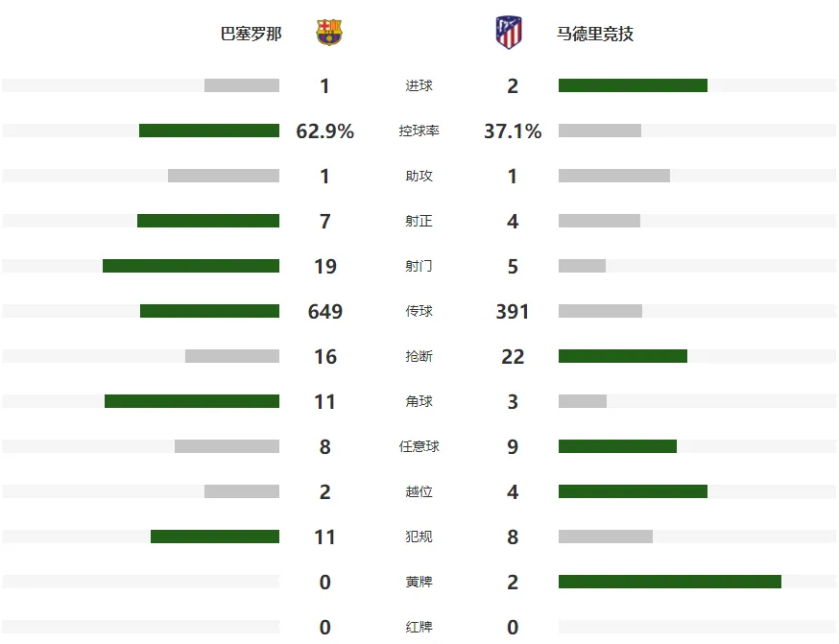839x644 pixels.
Task: Click the 391 passes value for Atlético
Action: pos(513,311)
